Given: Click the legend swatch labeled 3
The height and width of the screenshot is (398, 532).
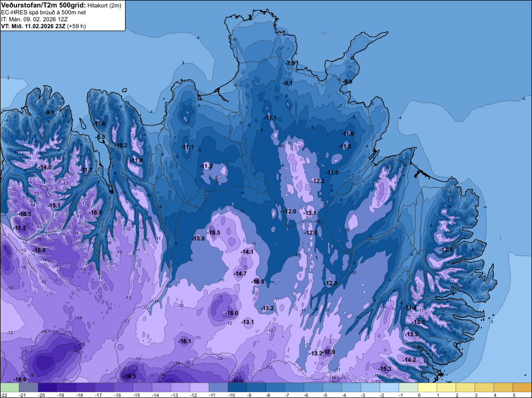Looking at the screenshot, I should (x=485, y=387).
